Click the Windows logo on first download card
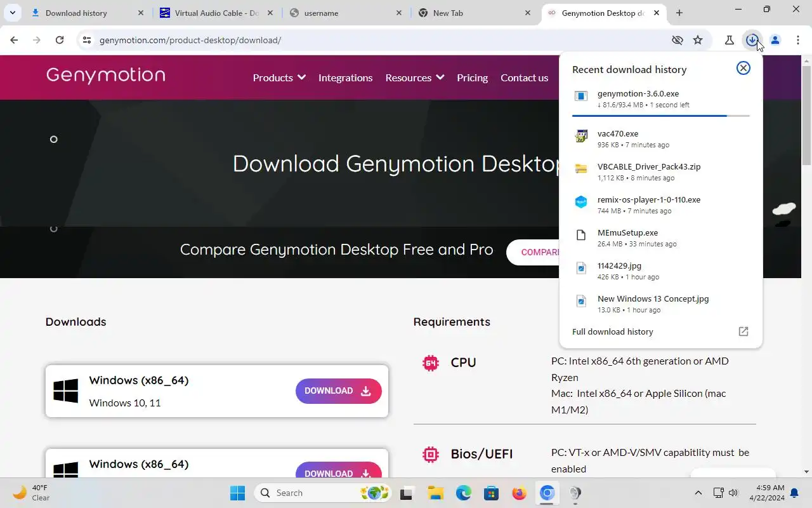The height and width of the screenshot is (508, 812). 66,391
